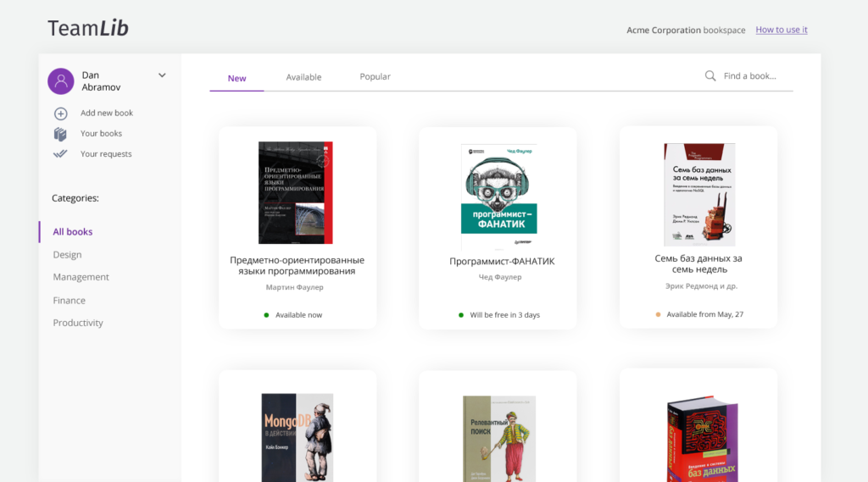Viewport: 868px width, 482px height.
Task: Click the plus icon for Add new book
Action: point(61,114)
